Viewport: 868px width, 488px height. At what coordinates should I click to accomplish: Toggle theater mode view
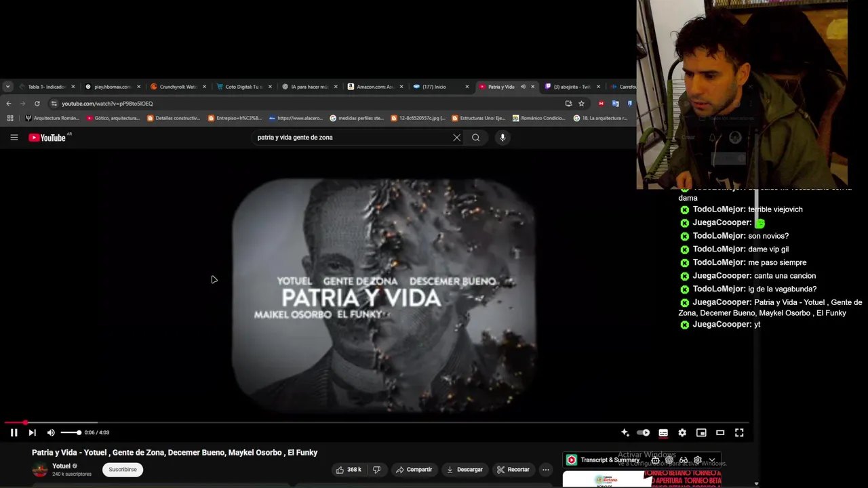coord(720,432)
